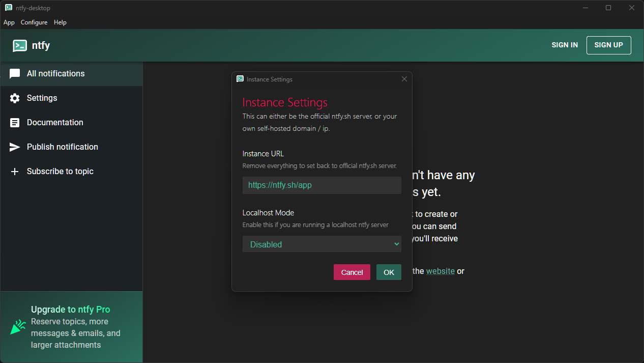Focus the Instance URL text field
Viewport: 644px width, 363px height.
click(x=321, y=185)
